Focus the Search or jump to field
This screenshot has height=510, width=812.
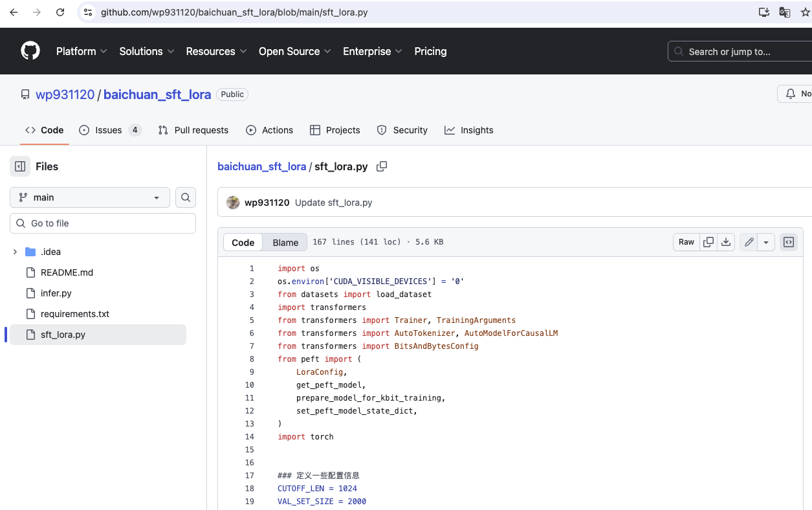[740, 51]
